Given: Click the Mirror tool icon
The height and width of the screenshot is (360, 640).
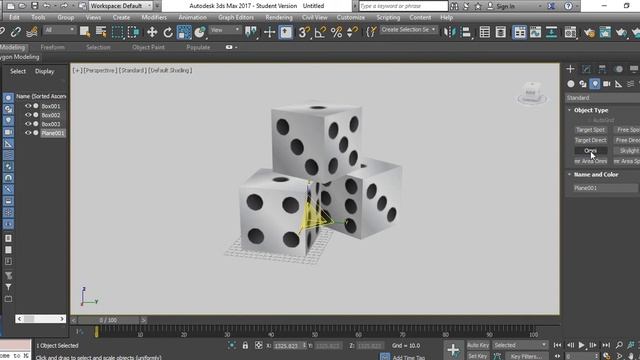Looking at the screenshot, I should tap(449, 32).
